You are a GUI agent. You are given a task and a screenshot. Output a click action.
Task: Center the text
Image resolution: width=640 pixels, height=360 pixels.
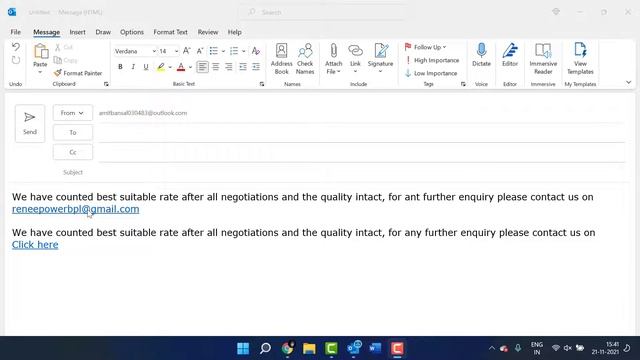[x=216, y=67]
